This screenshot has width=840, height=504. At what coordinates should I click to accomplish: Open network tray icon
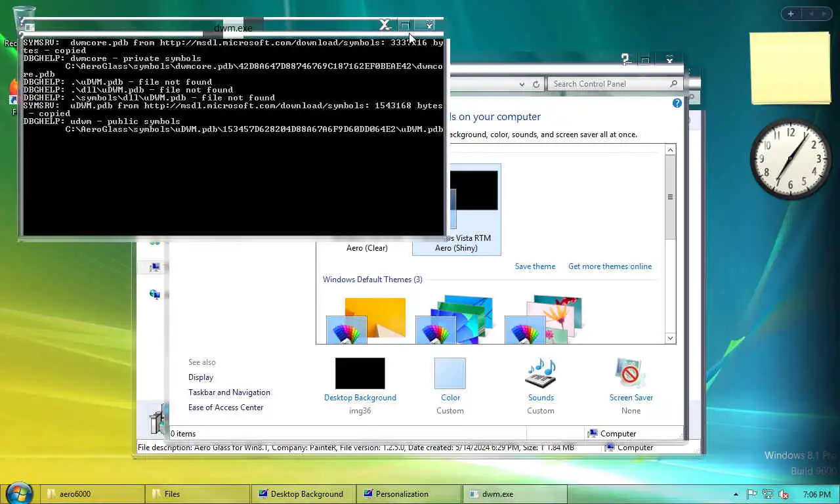click(767, 494)
